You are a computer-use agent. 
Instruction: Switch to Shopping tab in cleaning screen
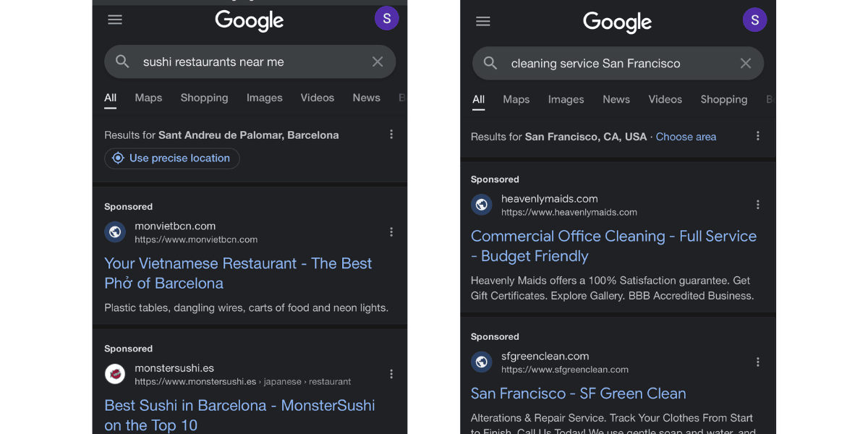724,99
